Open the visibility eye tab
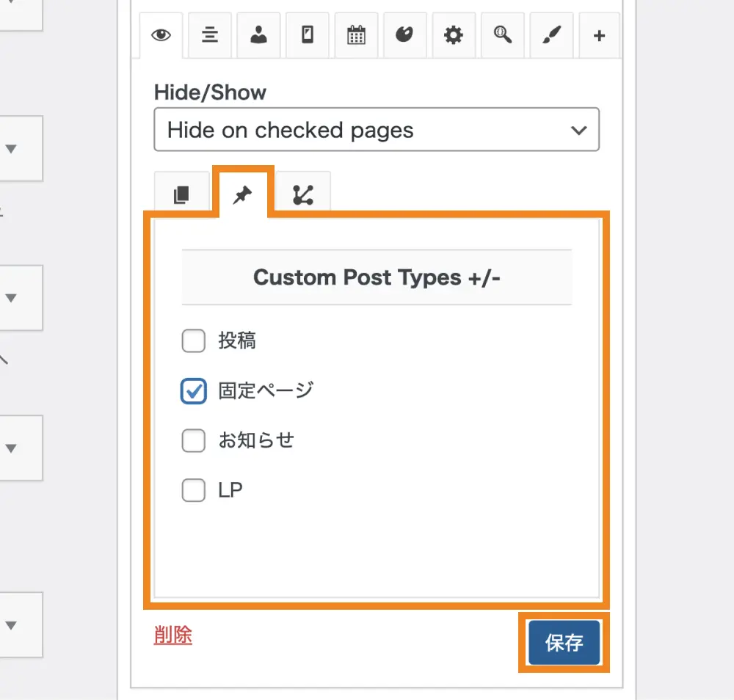 [x=161, y=35]
